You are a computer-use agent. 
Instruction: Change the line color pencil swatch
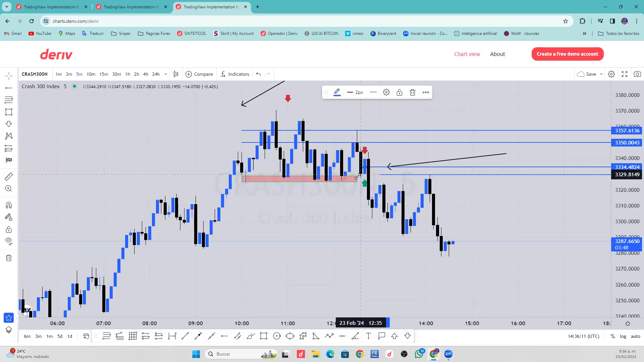pos(337,93)
